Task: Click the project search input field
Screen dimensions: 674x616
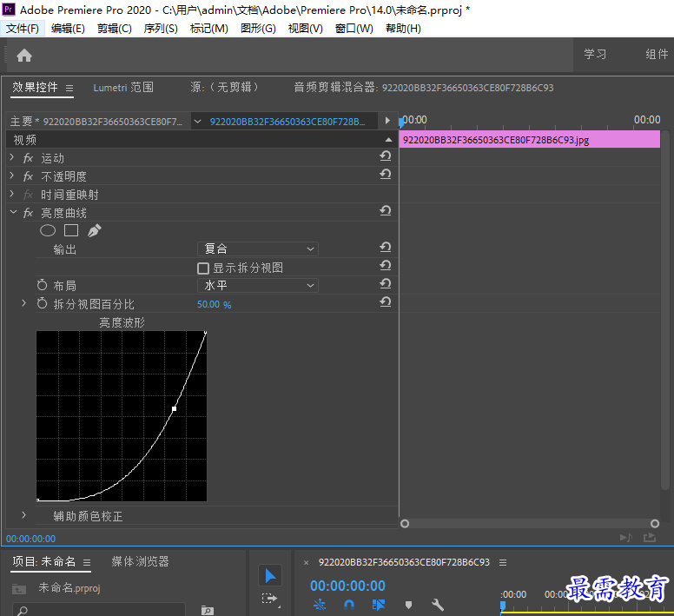Action: pos(99,610)
